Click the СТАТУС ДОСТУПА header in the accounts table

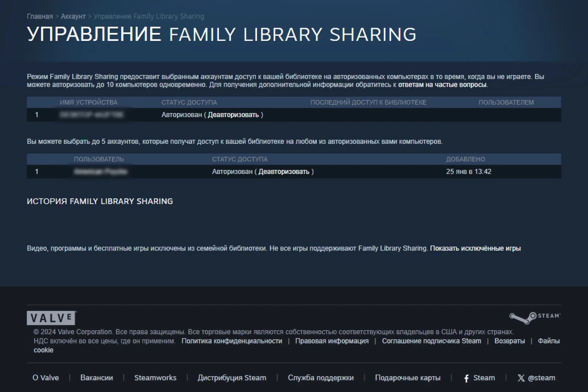(240, 159)
